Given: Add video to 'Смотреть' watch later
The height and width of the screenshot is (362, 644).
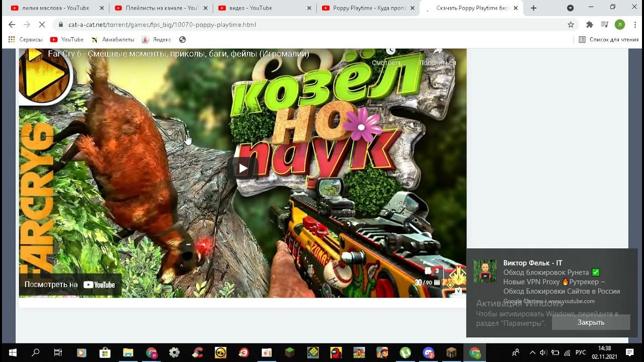Looking at the screenshot, I should point(387,57).
